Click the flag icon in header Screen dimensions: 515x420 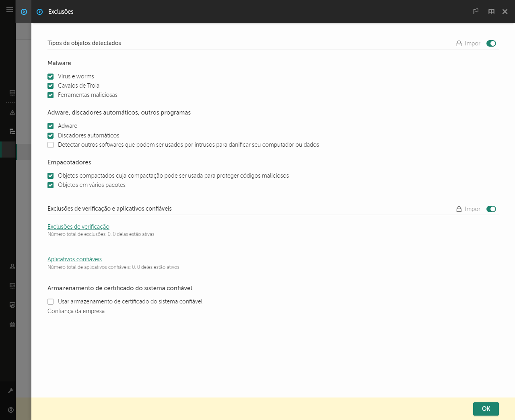(x=476, y=11)
